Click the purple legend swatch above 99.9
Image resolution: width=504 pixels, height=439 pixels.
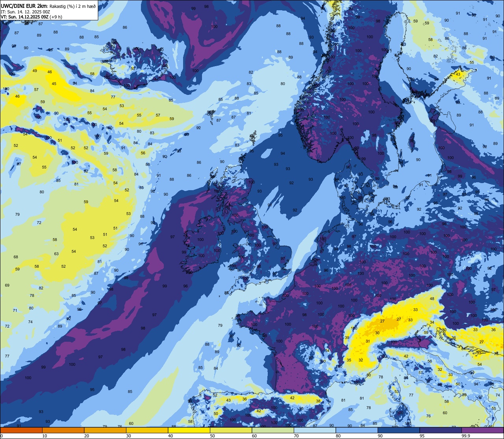point(482,430)
